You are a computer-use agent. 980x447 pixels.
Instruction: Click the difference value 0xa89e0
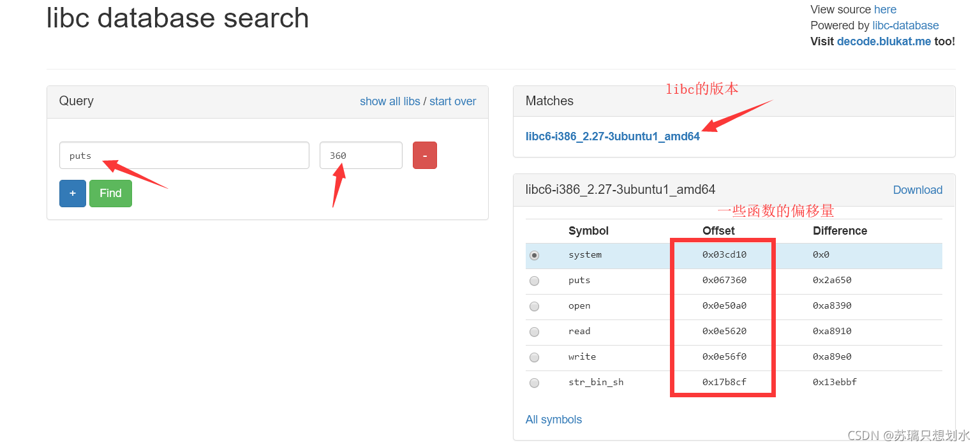point(832,356)
